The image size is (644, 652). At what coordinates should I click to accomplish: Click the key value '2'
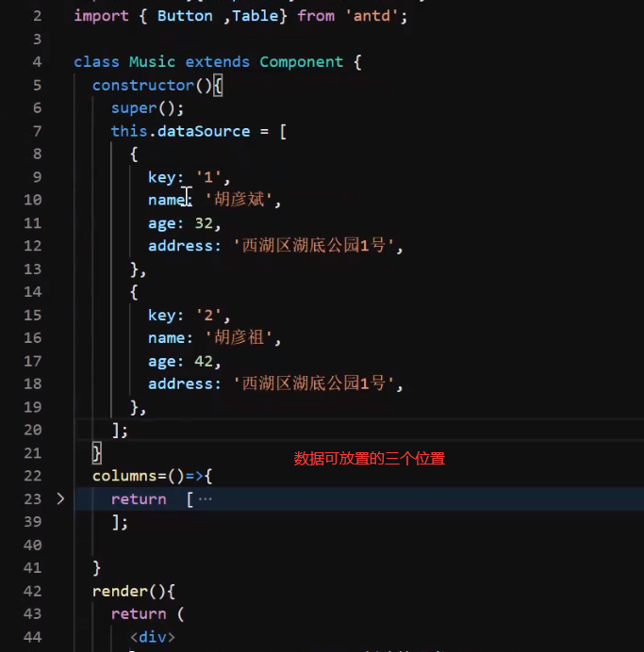click(x=208, y=316)
